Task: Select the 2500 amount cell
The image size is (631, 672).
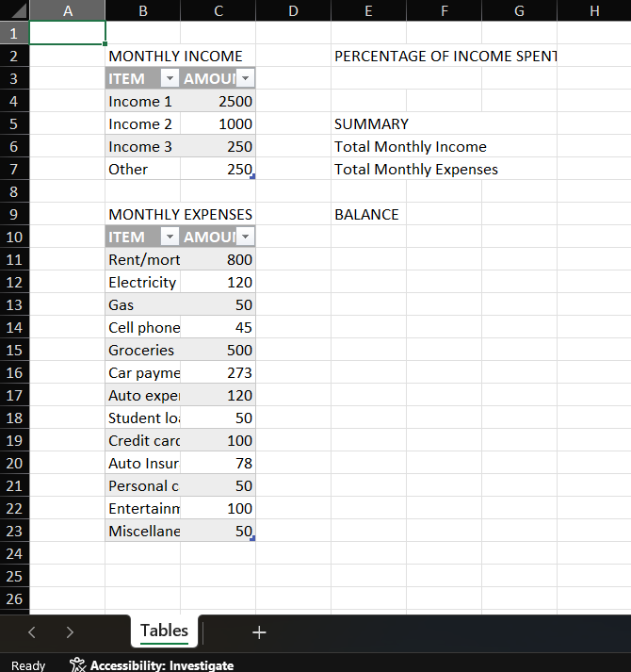Action: pos(218,101)
